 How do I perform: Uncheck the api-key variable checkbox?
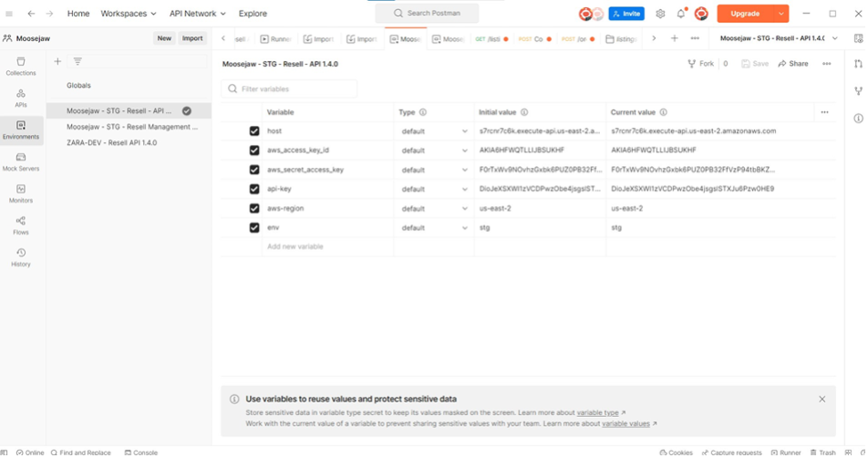pyautogui.click(x=254, y=189)
